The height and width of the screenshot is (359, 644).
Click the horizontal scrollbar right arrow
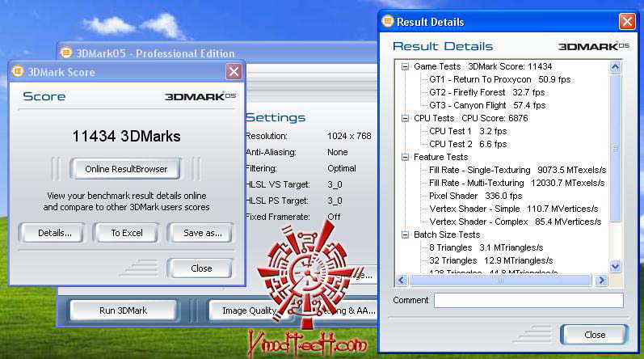(x=602, y=280)
